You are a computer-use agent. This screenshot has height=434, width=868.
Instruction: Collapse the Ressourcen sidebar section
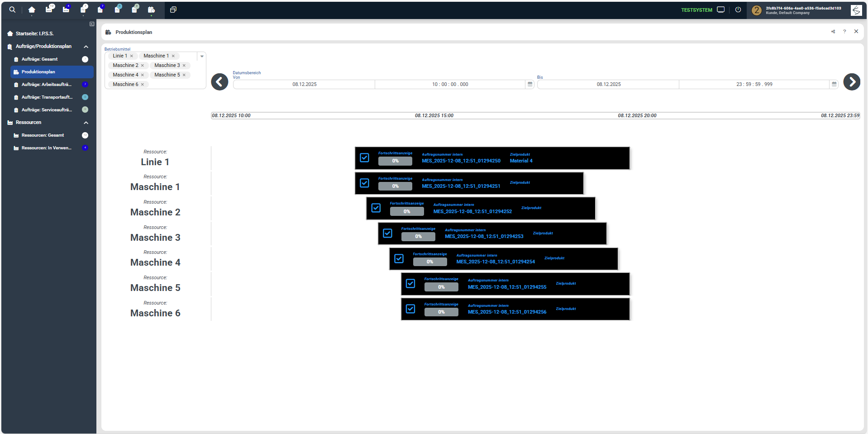point(86,123)
